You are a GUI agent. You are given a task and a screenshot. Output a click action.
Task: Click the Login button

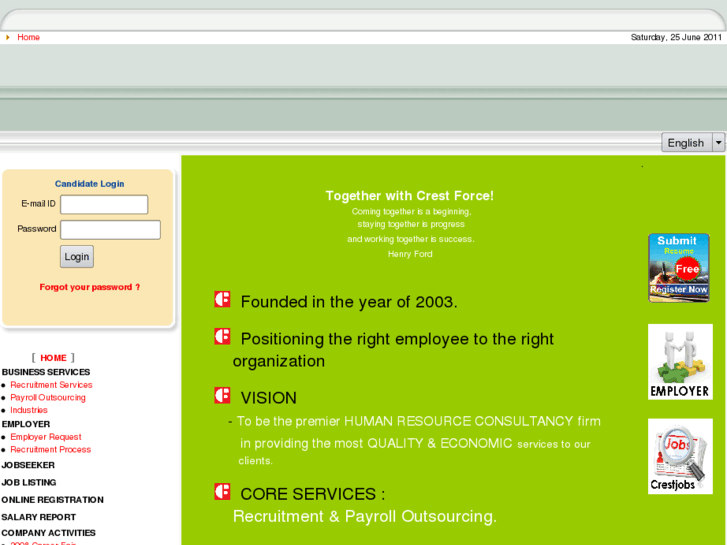click(77, 256)
